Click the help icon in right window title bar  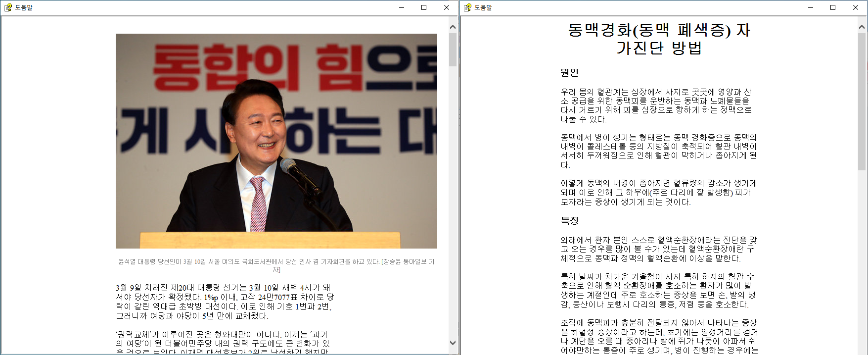click(467, 7)
